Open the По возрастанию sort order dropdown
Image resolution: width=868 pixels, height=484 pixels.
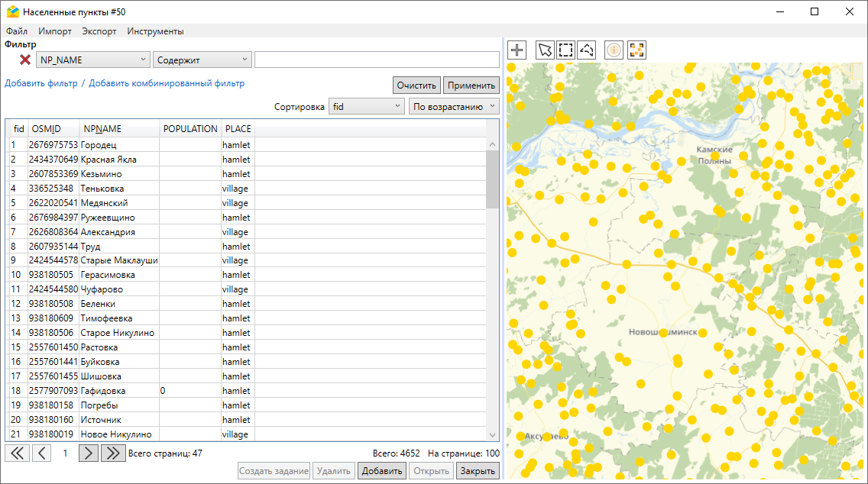[454, 107]
